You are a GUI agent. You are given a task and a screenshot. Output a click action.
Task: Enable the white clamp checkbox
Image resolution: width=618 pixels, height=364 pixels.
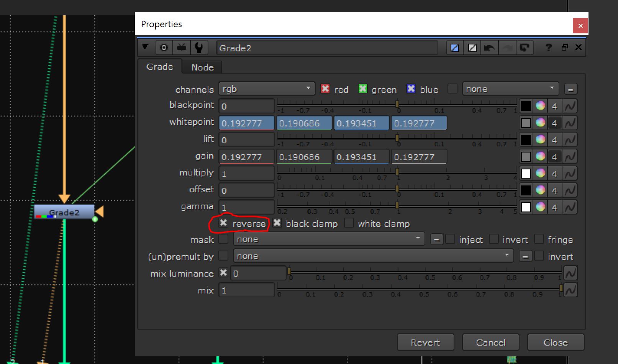[349, 223]
